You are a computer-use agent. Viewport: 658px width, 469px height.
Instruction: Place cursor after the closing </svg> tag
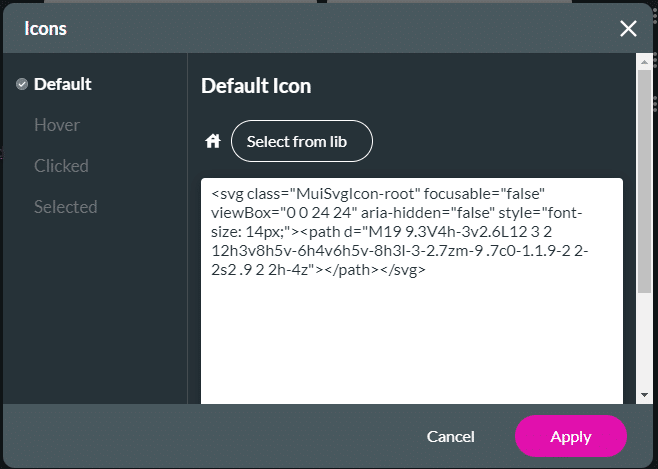point(426,269)
